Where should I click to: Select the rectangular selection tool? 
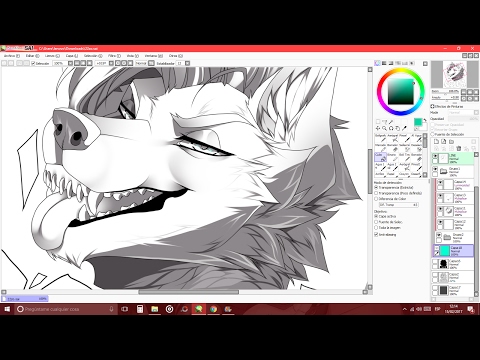tap(378, 122)
